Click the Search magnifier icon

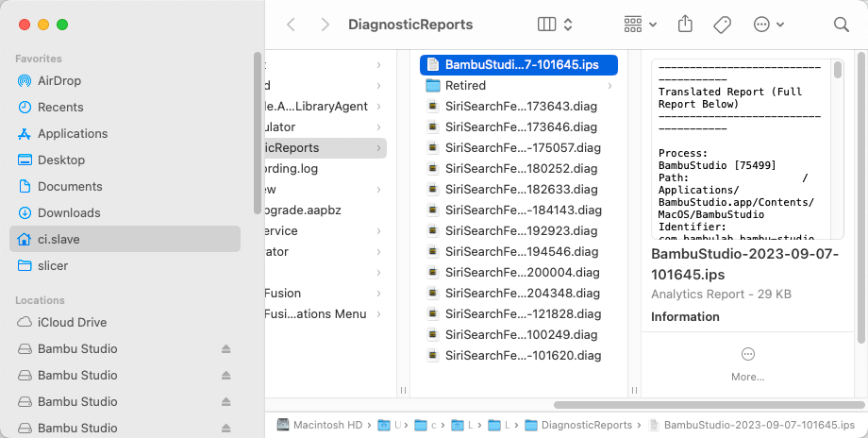pos(841,25)
